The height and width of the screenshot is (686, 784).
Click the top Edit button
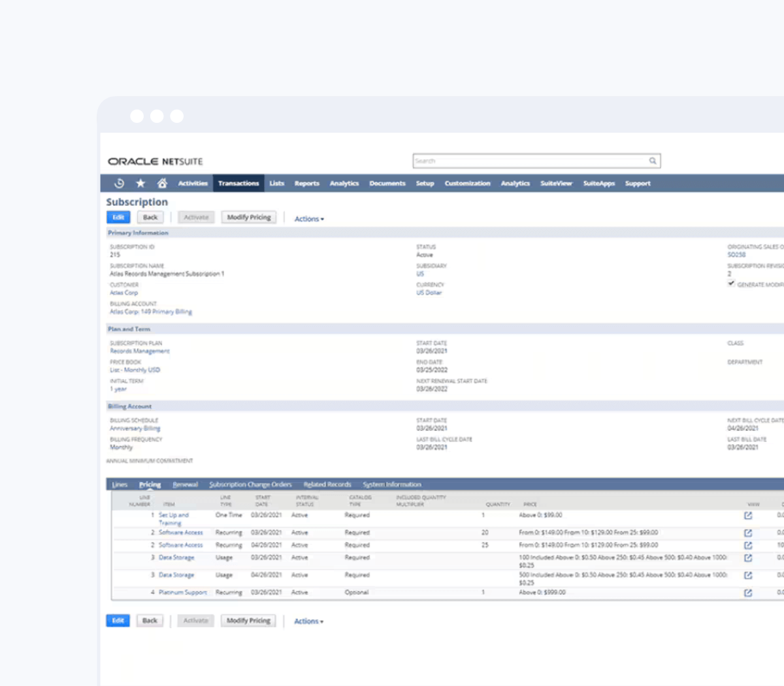[118, 218]
